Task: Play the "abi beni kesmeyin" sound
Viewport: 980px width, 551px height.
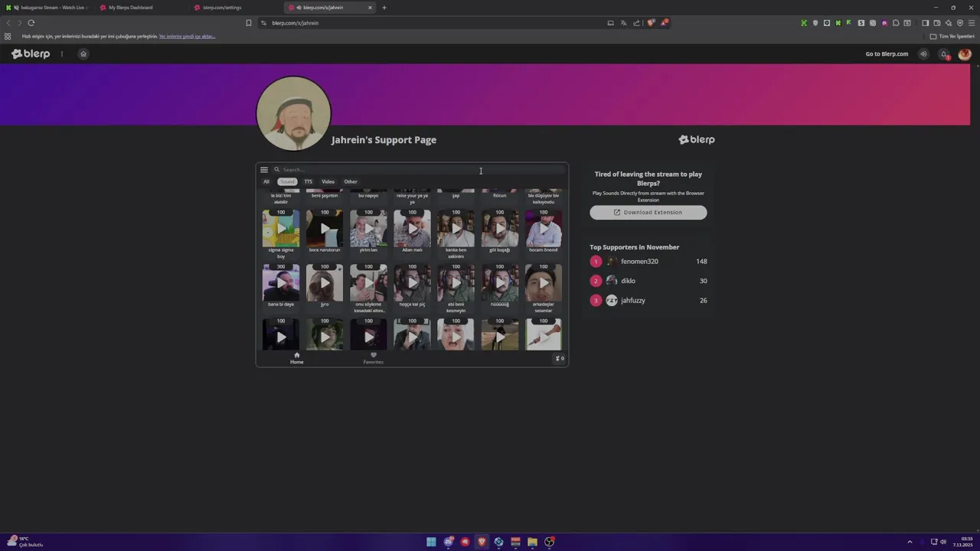Action: click(x=456, y=282)
